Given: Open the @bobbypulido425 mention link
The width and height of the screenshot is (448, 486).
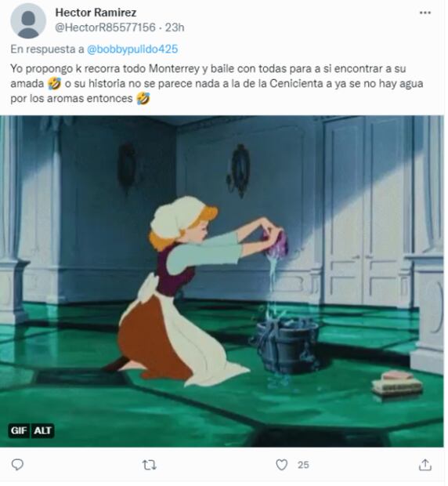Looking at the screenshot, I should click(133, 49).
